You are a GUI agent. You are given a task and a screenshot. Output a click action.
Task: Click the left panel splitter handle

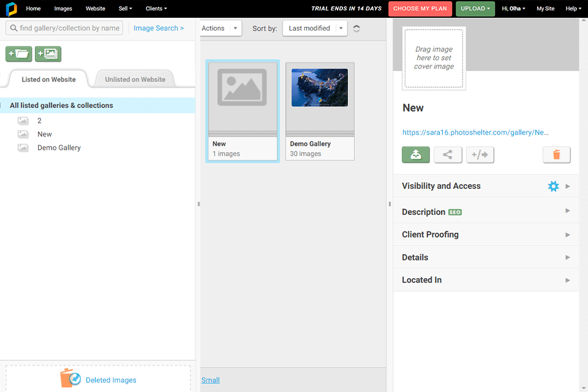coord(198,204)
